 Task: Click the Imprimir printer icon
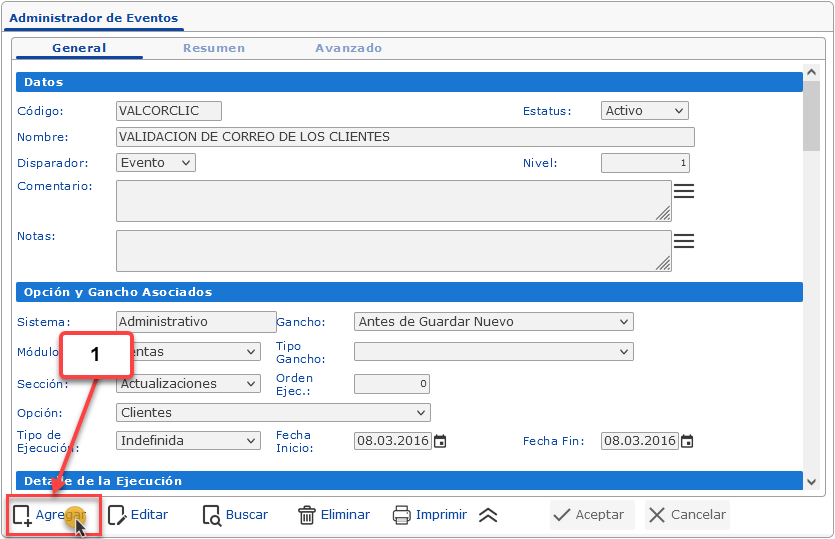pyautogui.click(x=402, y=516)
